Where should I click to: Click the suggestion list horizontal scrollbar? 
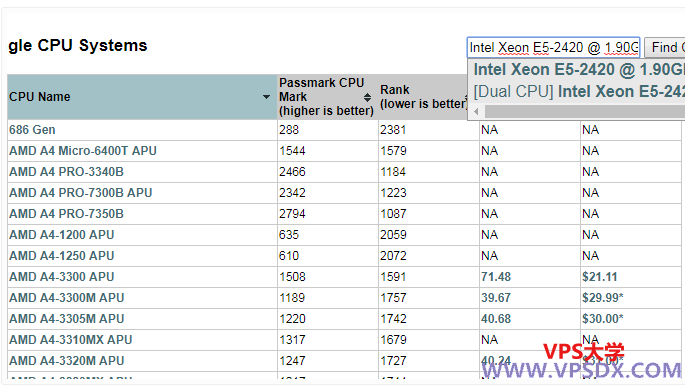[585, 111]
